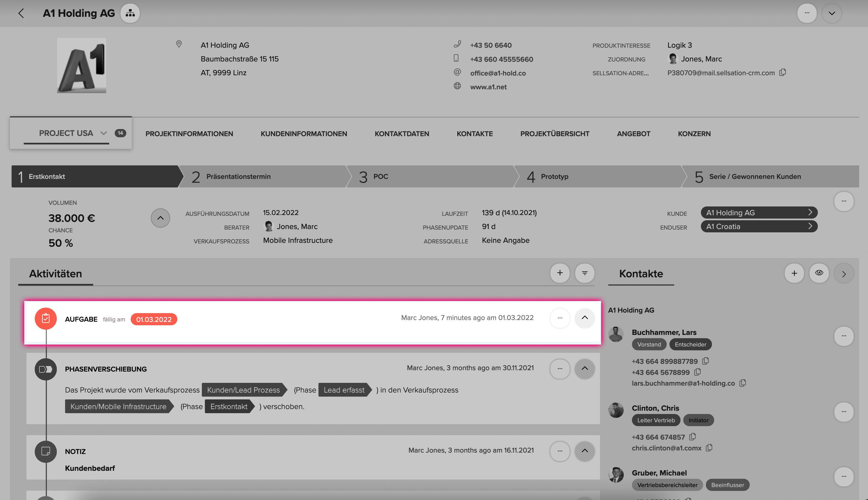Viewport: 868px width, 500px height.
Task: Click Lars Buchhammer's avatar photo
Action: [x=615, y=334]
